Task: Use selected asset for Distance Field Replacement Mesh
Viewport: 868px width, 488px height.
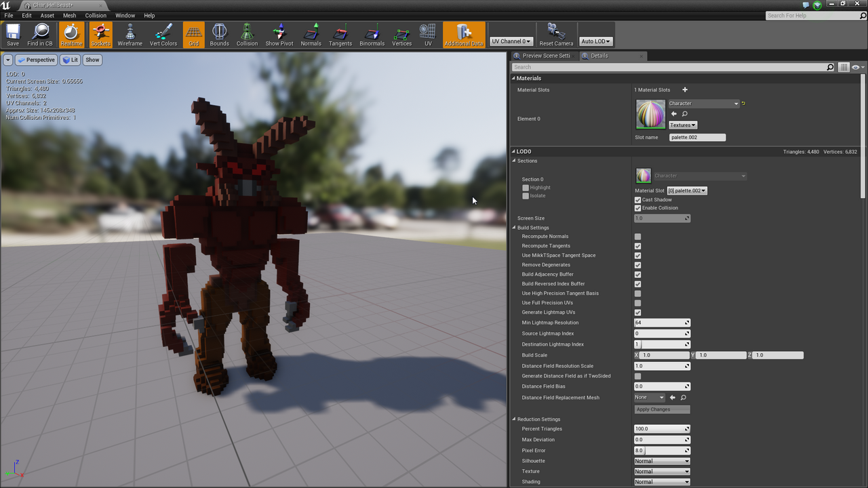Action: 673,398
